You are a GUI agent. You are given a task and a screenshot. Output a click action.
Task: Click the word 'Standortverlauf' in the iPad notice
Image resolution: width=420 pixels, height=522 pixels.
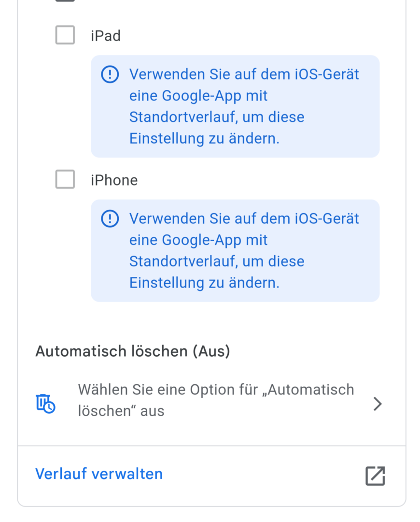pos(182,117)
